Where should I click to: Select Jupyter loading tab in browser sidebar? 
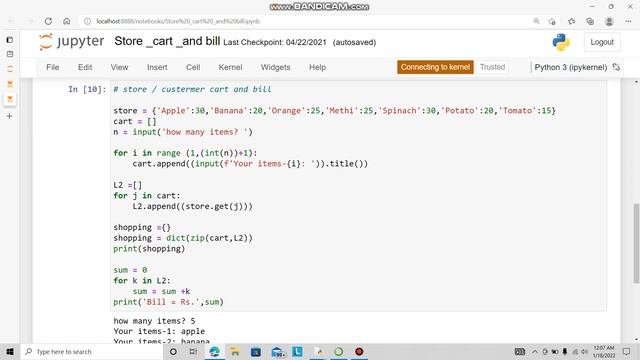10,69
